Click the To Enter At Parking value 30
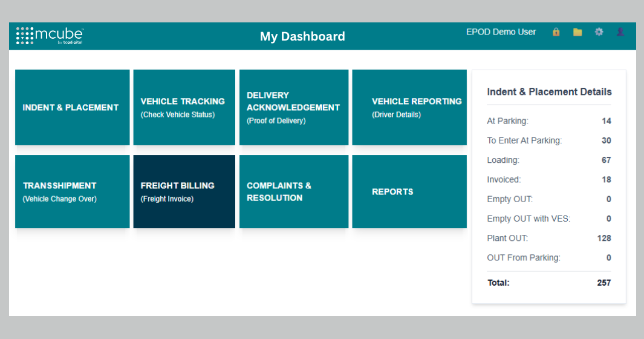Image resolution: width=644 pixels, height=339 pixels. 607,140
